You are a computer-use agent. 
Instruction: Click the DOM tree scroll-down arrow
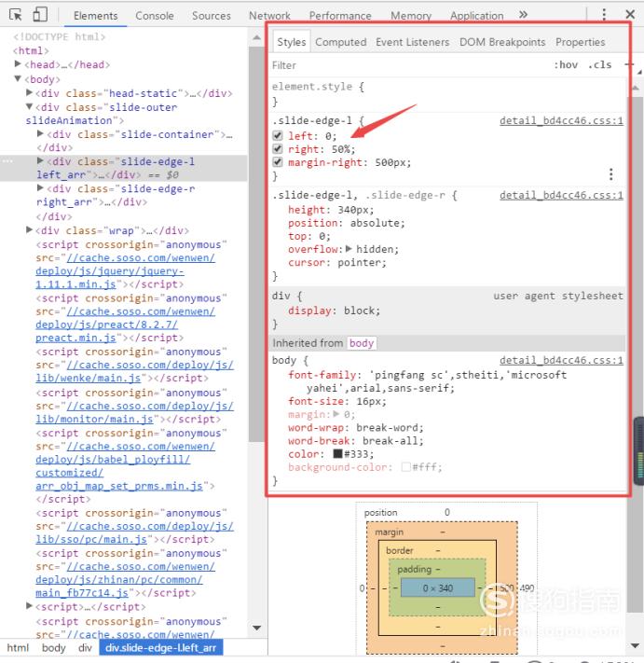coord(256,628)
